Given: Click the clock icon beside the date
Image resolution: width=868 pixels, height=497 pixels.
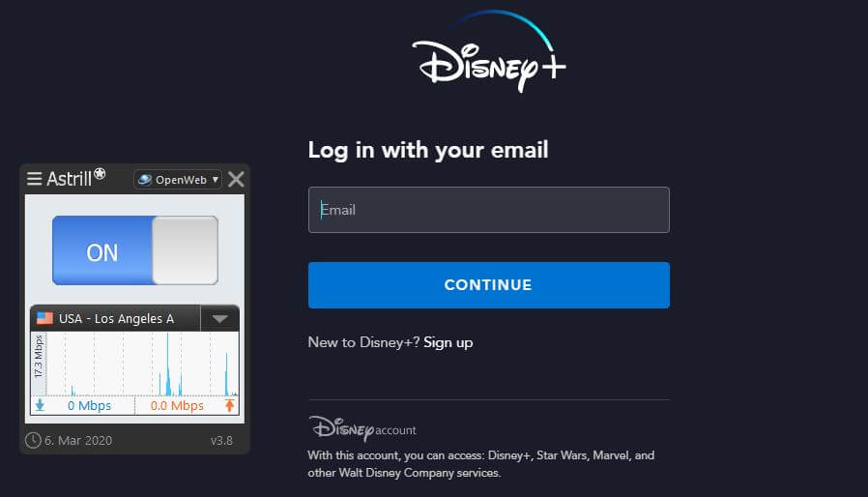Looking at the screenshot, I should click(x=33, y=441).
